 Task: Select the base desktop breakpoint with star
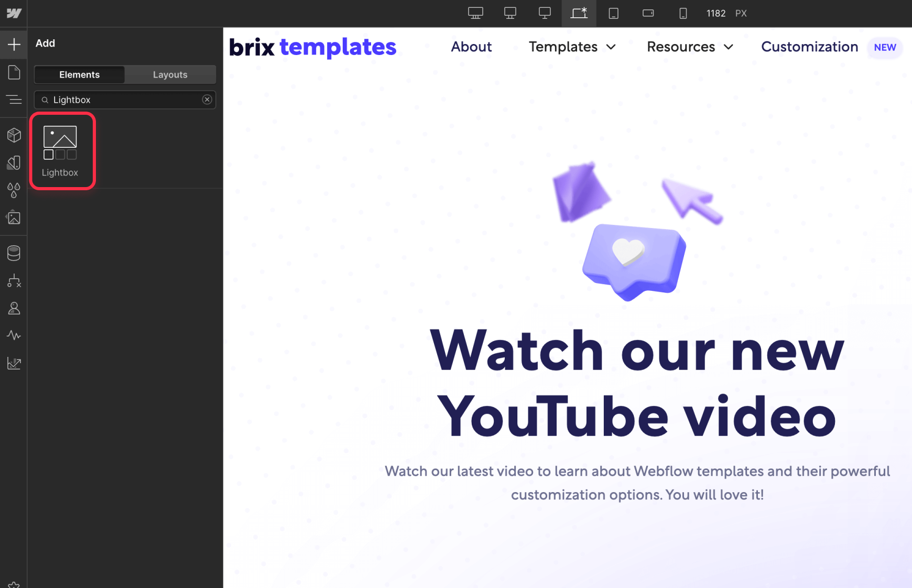tap(579, 13)
